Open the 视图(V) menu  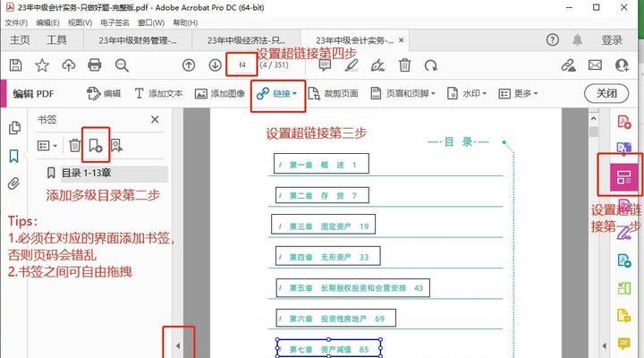coord(80,22)
